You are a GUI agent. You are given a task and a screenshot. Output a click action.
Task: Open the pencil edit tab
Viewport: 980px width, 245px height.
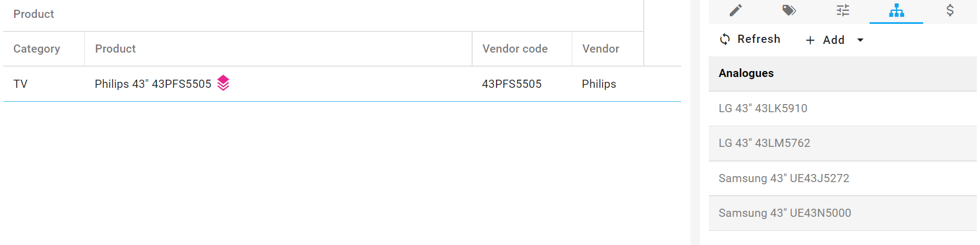735,10
